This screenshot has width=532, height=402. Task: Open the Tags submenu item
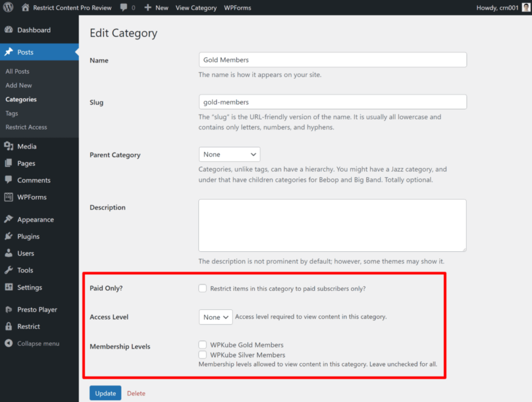pyautogui.click(x=11, y=113)
